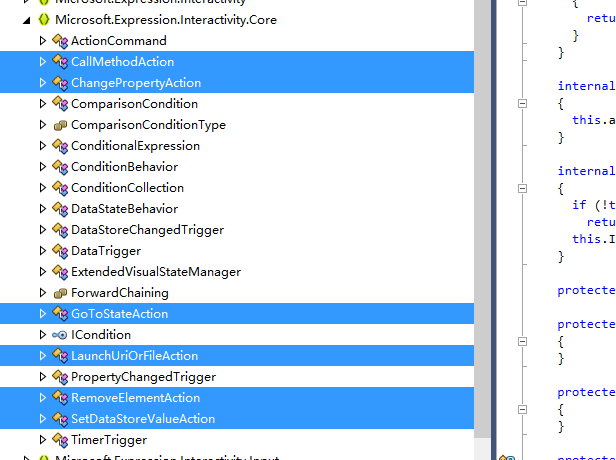This screenshot has width=616, height=460.
Task: Select the LaunchUriOrFileAction item
Action: pos(134,356)
